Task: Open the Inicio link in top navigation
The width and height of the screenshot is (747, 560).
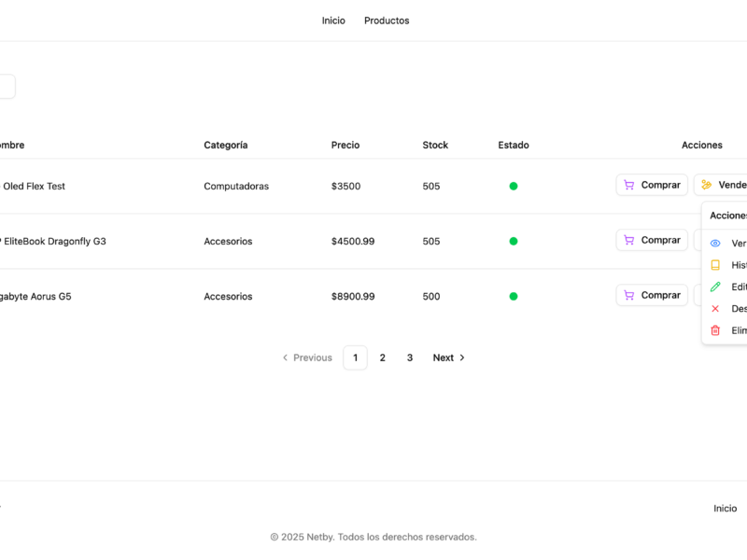Action: point(333,21)
